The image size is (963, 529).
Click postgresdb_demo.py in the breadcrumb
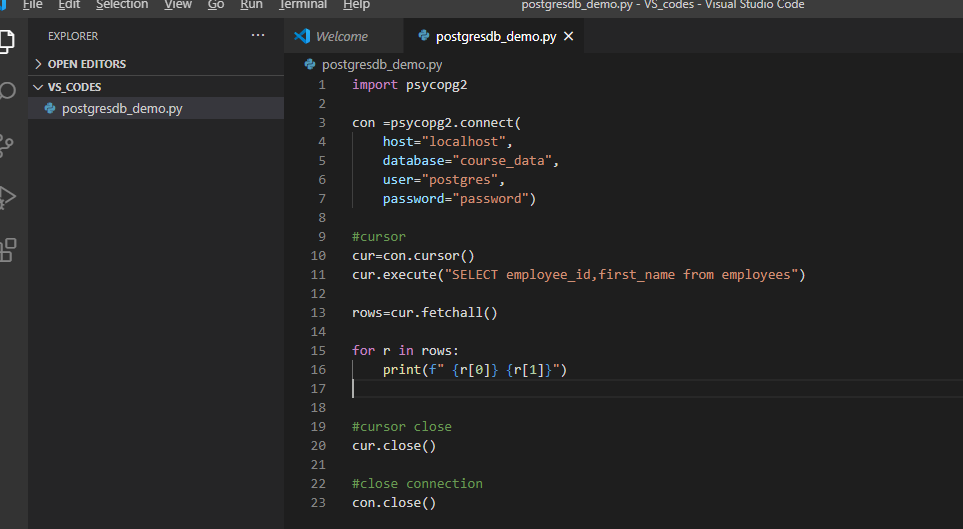(x=382, y=65)
